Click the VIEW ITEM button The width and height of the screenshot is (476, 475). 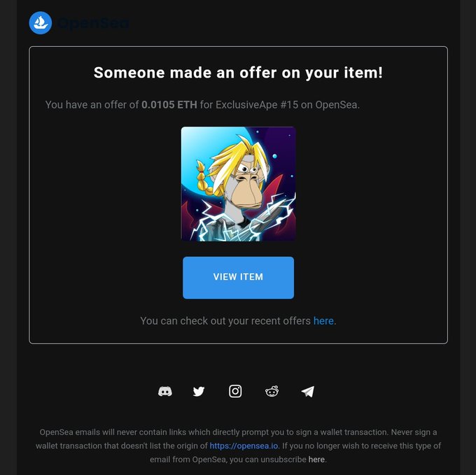238,278
